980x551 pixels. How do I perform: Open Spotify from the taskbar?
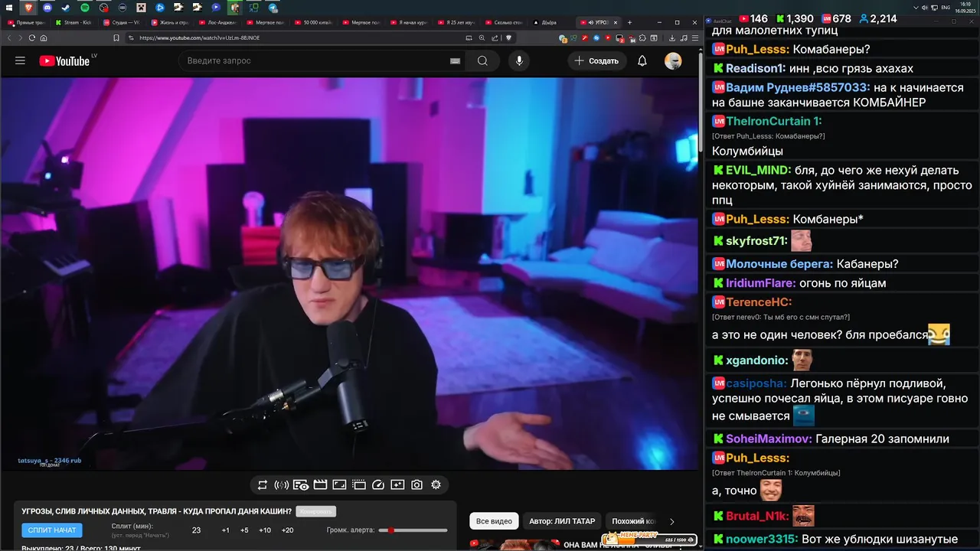tap(84, 8)
